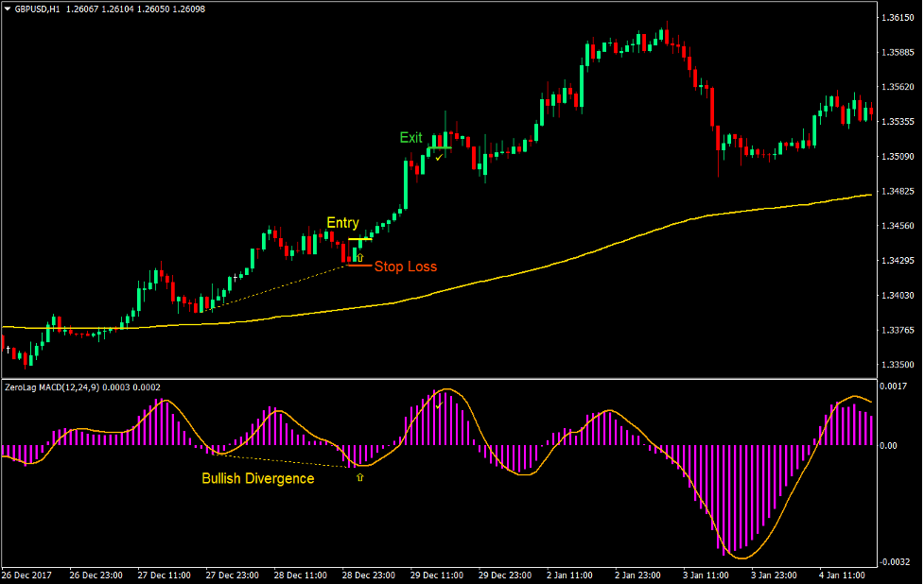Click the Stop Loss label text
924x584 pixels.
tap(407, 266)
